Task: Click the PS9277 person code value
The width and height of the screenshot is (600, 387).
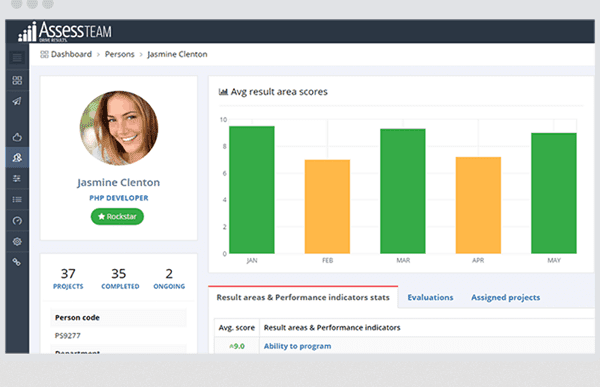Action: click(68, 336)
